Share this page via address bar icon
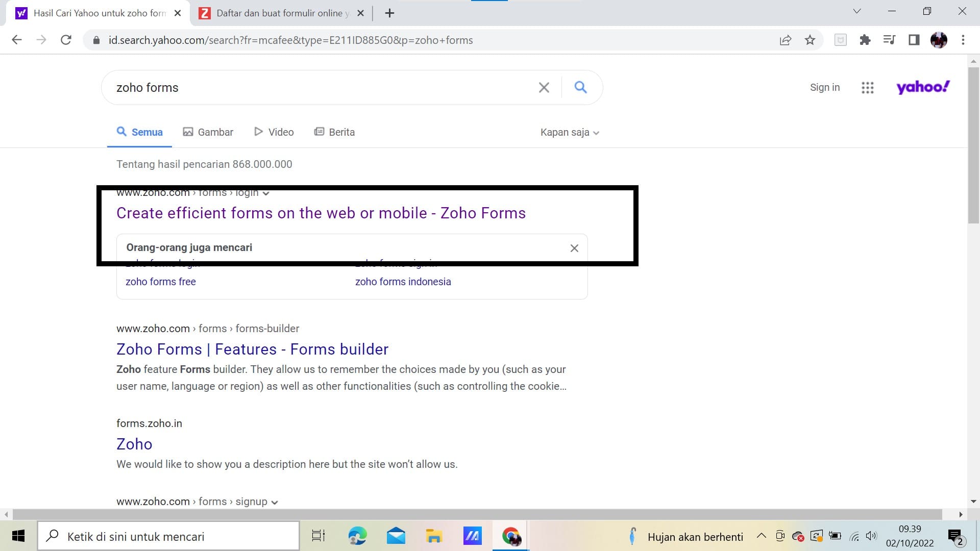980x551 pixels. click(786, 40)
